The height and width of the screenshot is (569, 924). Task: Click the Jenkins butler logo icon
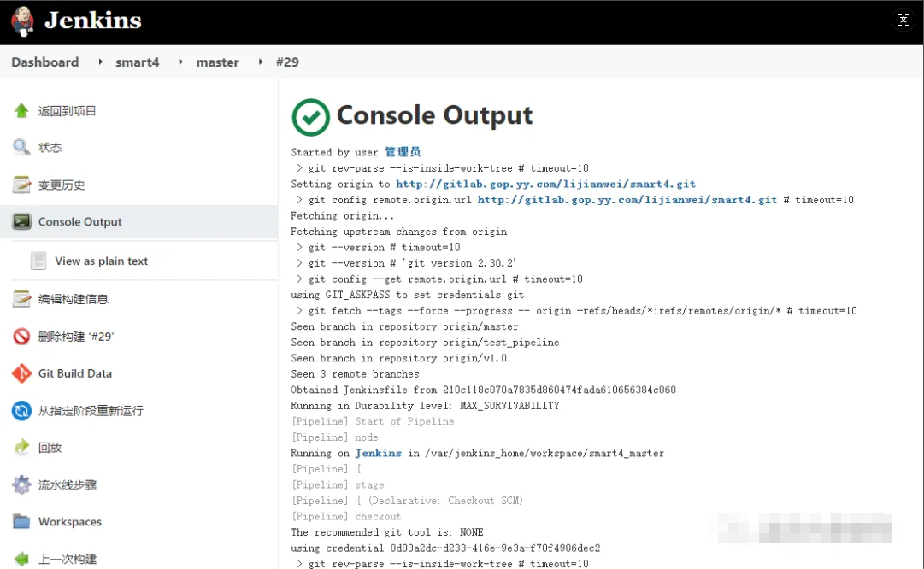click(x=23, y=21)
